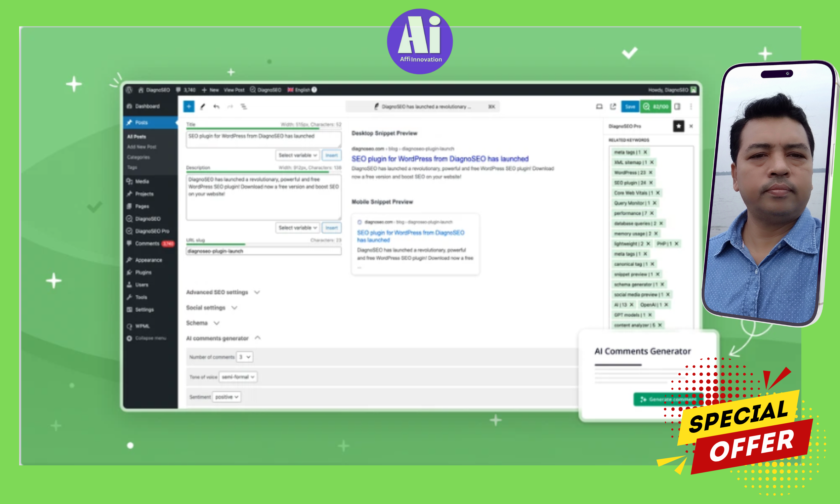Click the laptop View preview icon
840x504 pixels.
(599, 107)
